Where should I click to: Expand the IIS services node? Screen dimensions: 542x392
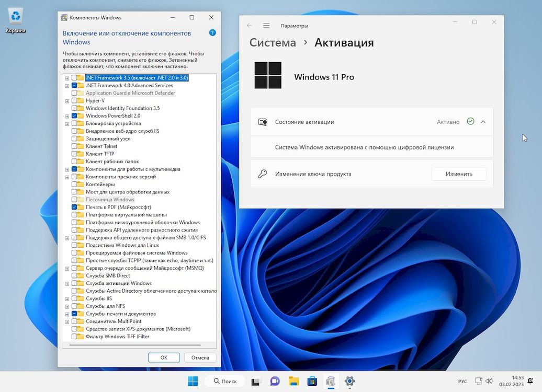coord(67,299)
